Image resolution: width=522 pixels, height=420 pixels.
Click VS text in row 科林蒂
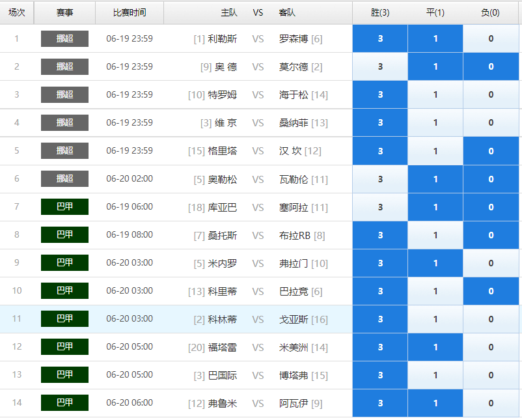[258, 320]
